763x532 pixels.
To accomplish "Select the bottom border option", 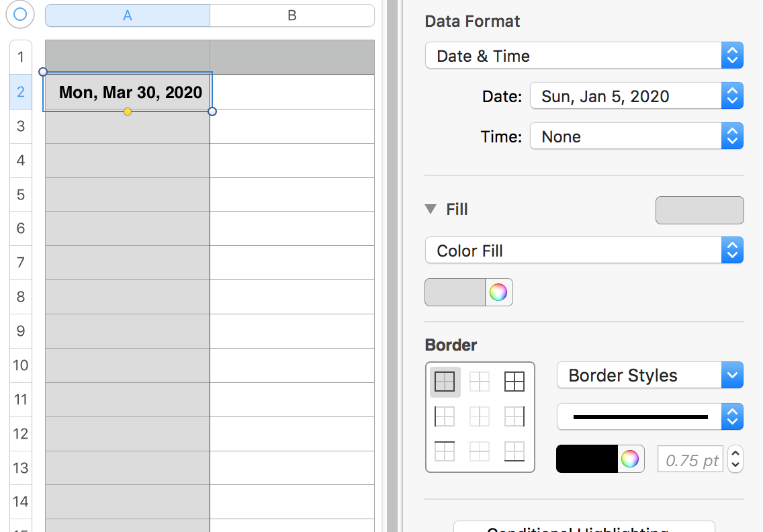I will coord(514,451).
